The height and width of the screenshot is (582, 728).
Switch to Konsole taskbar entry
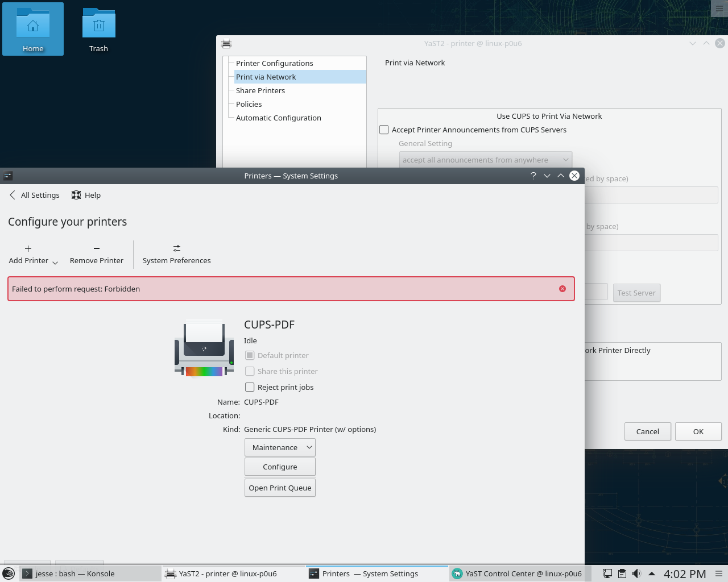point(90,573)
